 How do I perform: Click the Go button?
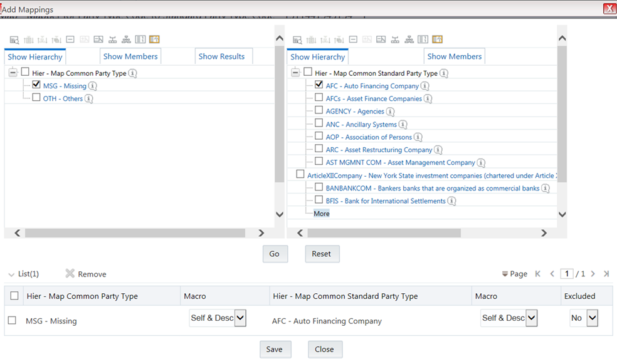275,254
